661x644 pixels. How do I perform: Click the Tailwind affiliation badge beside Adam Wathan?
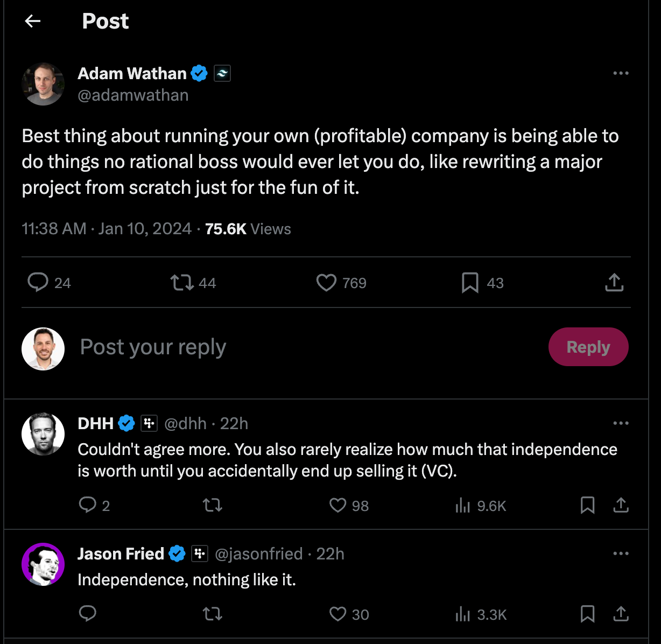pyautogui.click(x=222, y=73)
